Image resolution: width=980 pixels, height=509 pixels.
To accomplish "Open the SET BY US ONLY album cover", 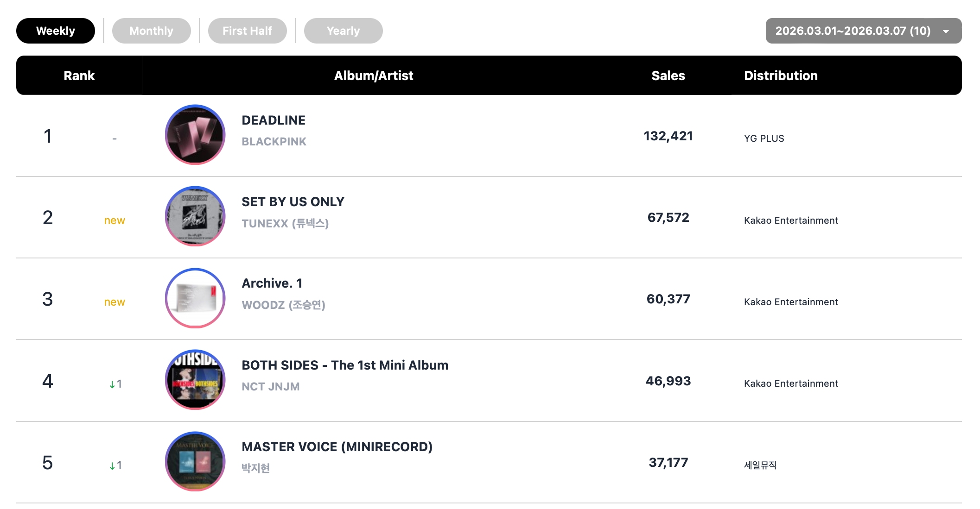I will coord(195,216).
